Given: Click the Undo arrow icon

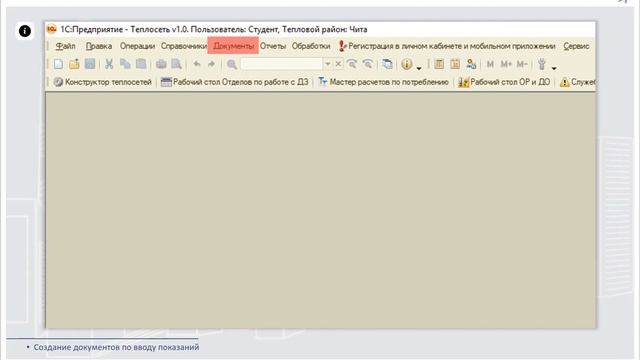Looking at the screenshot, I should (x=197, y=64).
